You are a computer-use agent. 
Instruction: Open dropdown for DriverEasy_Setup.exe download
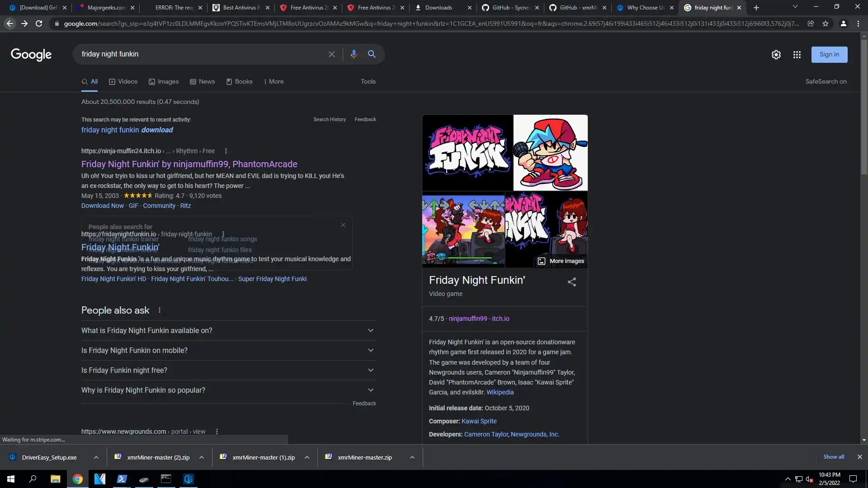point(96,457)
